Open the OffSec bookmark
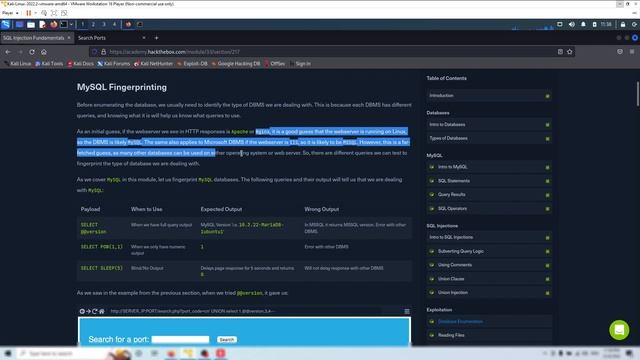This screenshot has height=360, width=640. (x=274, y=64)
